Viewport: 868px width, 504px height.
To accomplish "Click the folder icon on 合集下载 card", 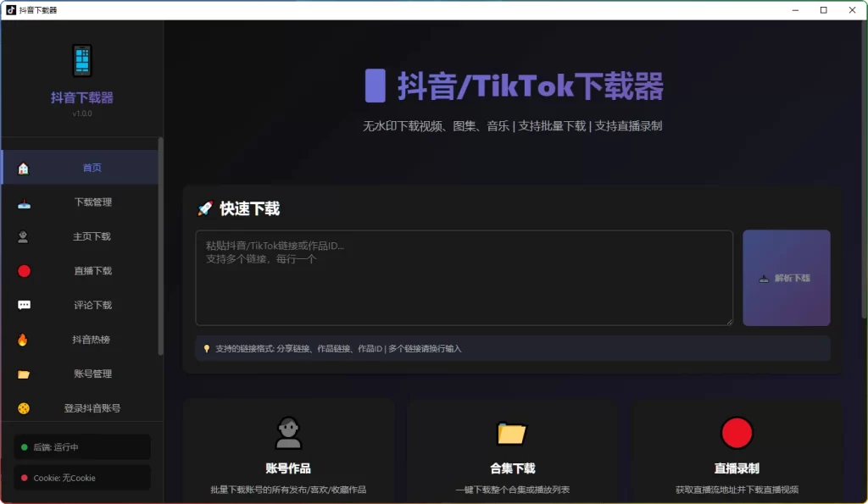I will tap(513, 433).
